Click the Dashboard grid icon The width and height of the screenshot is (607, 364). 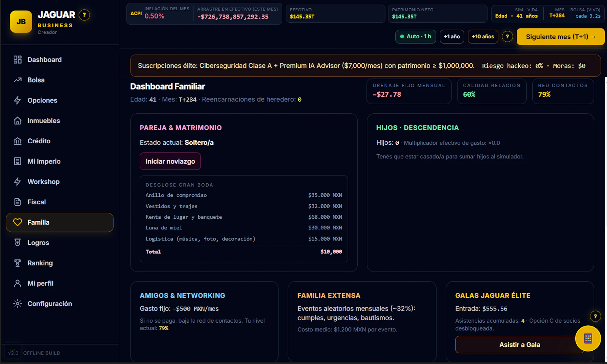17,60
